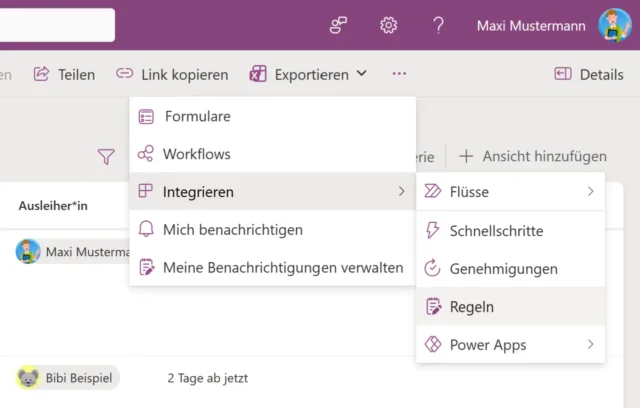Select the Power Apps submenu item
640x408 pixels.
510,344
